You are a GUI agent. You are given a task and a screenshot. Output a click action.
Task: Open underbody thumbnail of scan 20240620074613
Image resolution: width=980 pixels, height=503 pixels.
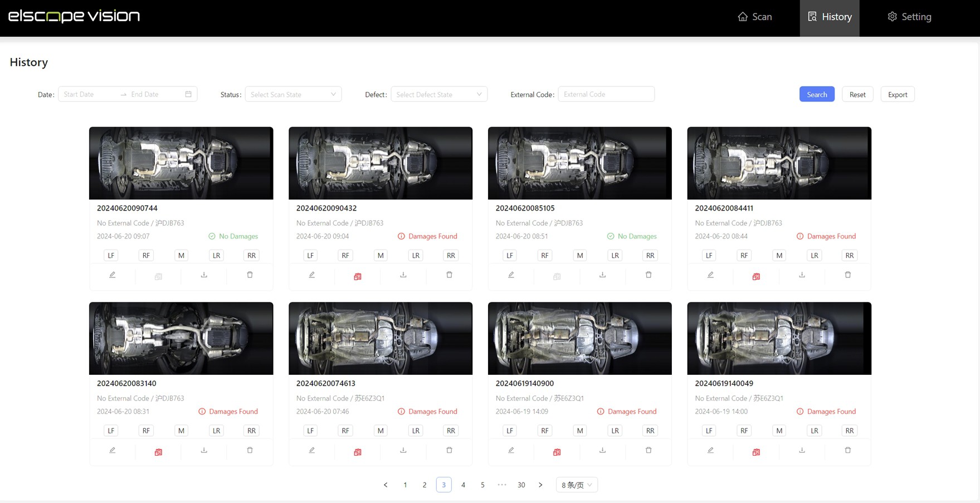381,339
